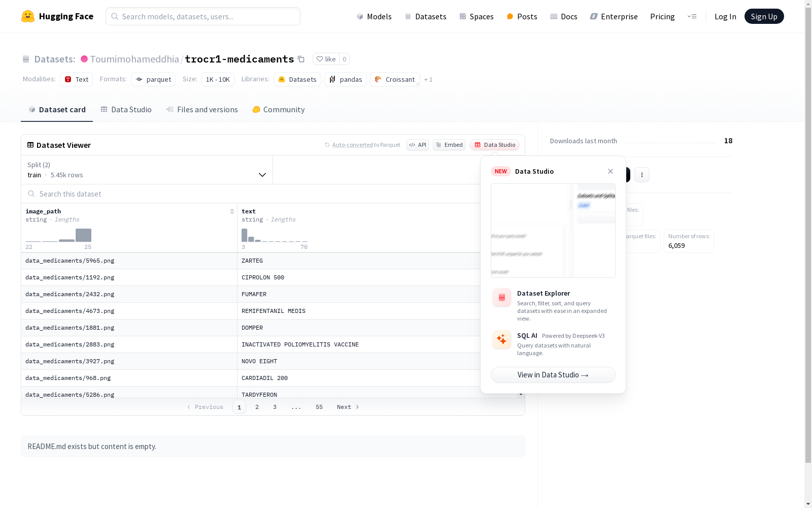The image size is (812, 508).
Task: Go to page 3
Action: (275, 407)
